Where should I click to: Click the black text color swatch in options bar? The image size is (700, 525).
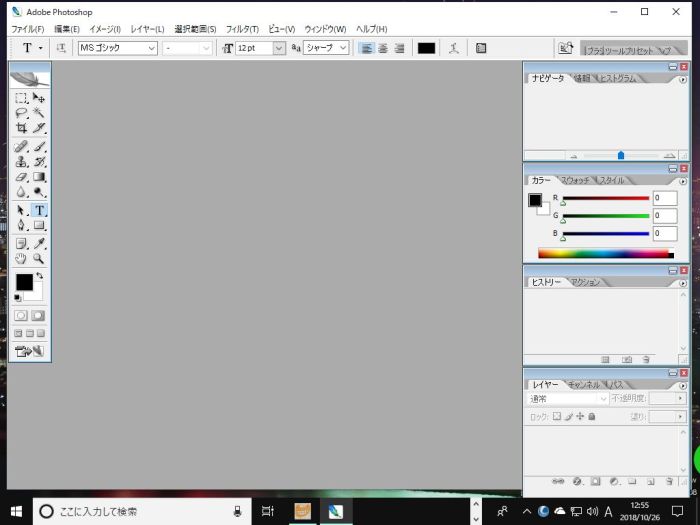pos(426,47)
